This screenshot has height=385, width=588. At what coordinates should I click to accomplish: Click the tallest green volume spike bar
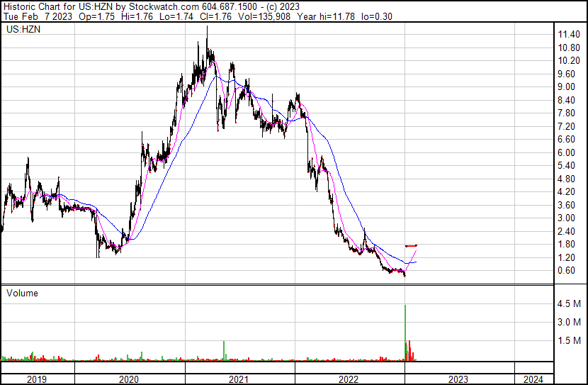(x=405, y=333)
